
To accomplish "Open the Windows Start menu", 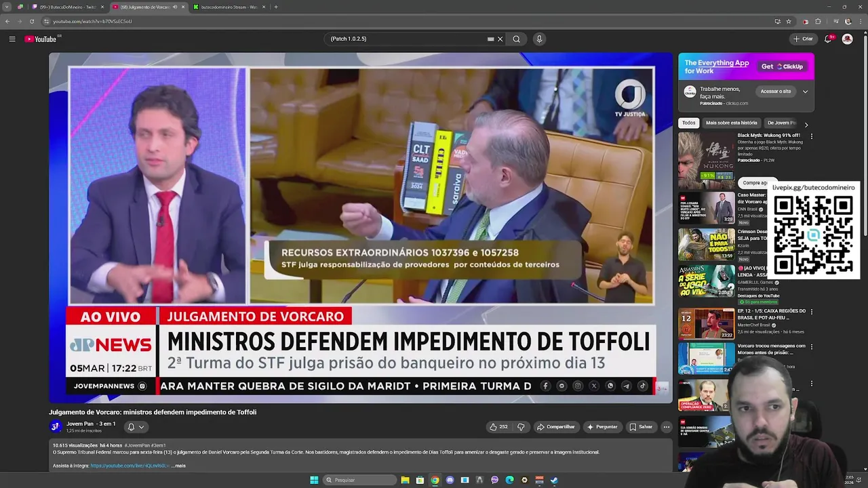I will pyautogui.click(x=314, y=480).
